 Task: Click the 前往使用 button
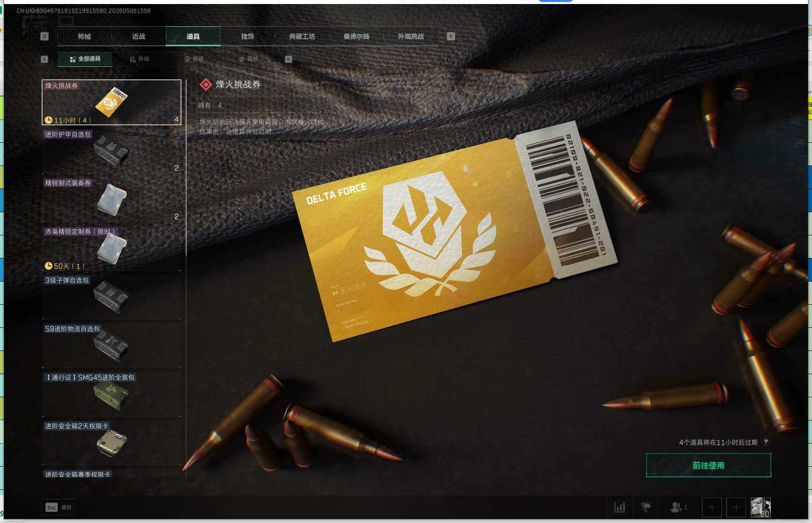(x=708, y=465)
